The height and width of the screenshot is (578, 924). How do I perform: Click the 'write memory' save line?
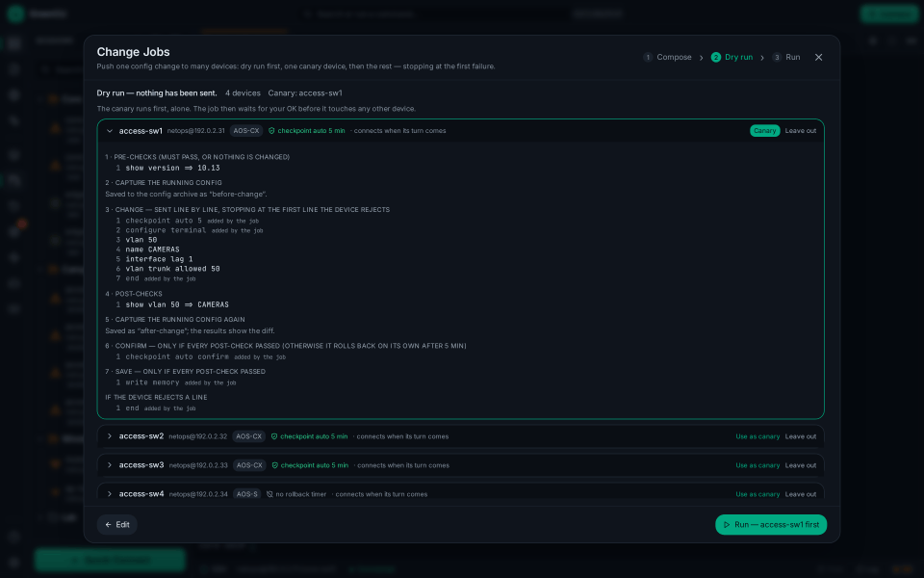coord(152,382)
